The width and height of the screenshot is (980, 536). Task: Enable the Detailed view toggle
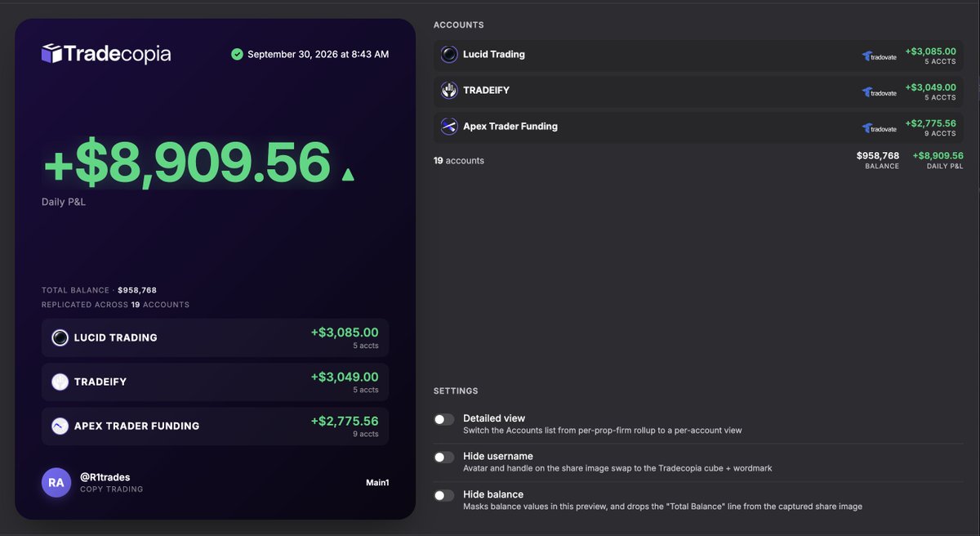(443, 419)
